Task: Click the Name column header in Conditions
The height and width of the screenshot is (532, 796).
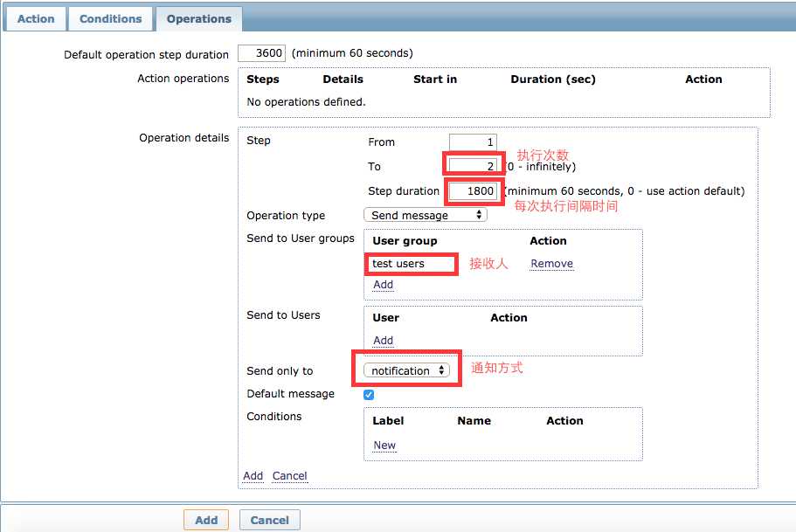Action: point(474,421)
